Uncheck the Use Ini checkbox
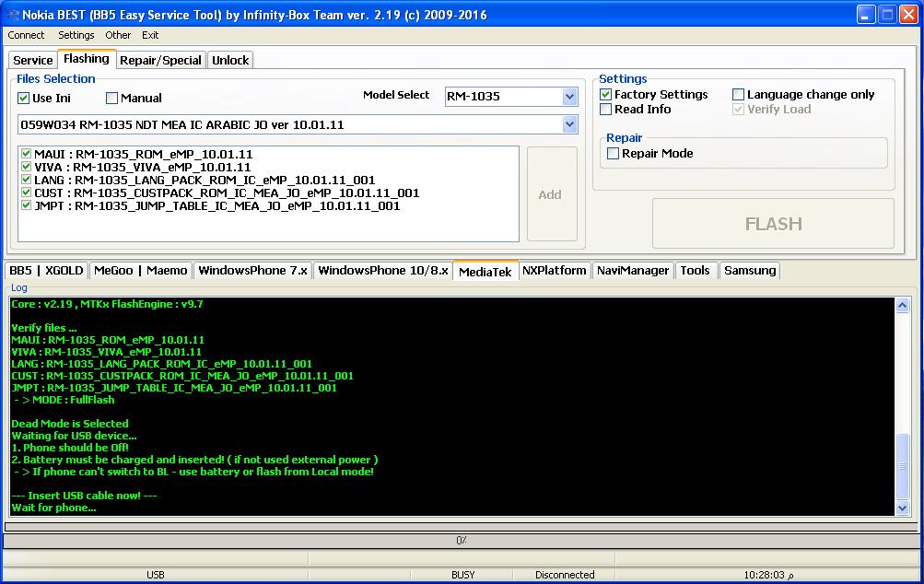 pos(24,99)
